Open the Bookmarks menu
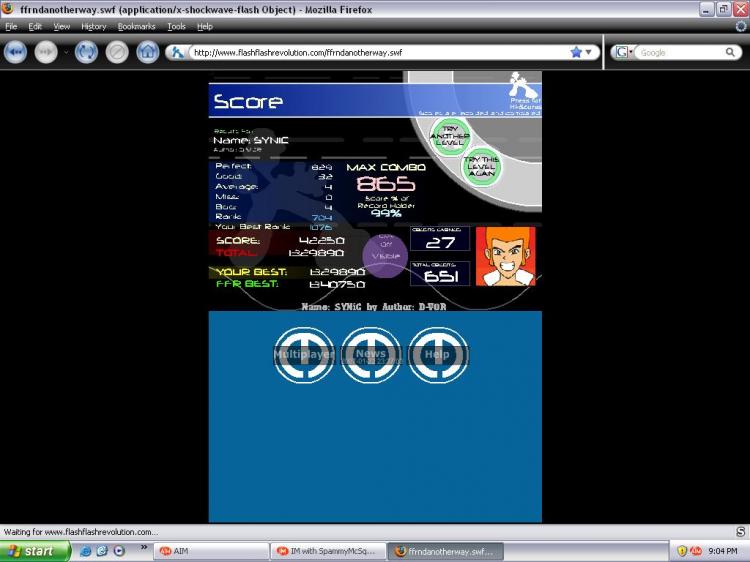 136,26
